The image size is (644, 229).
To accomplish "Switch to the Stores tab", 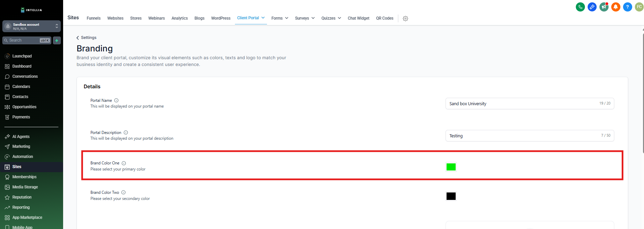I will [x=136, y=18].
